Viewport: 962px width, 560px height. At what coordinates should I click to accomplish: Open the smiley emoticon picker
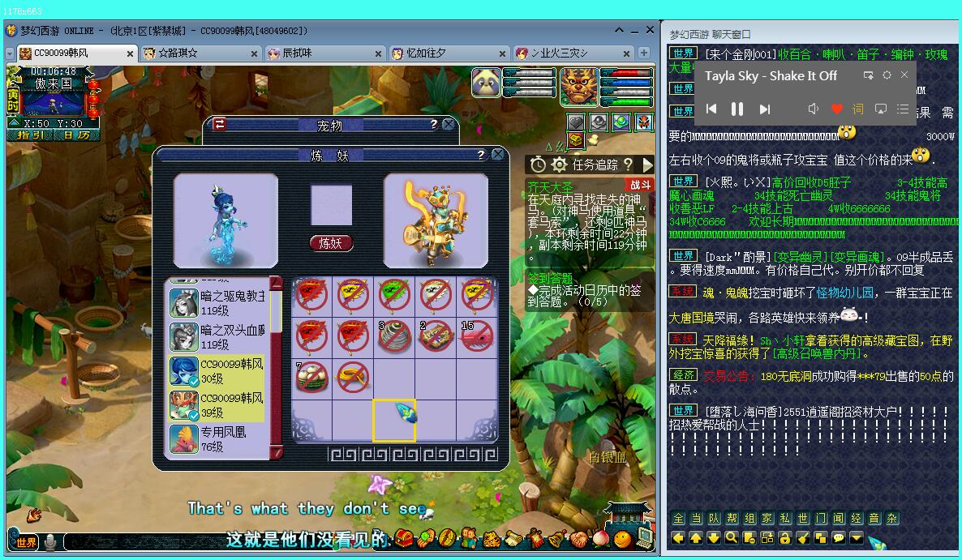click(x=622, y=540)
